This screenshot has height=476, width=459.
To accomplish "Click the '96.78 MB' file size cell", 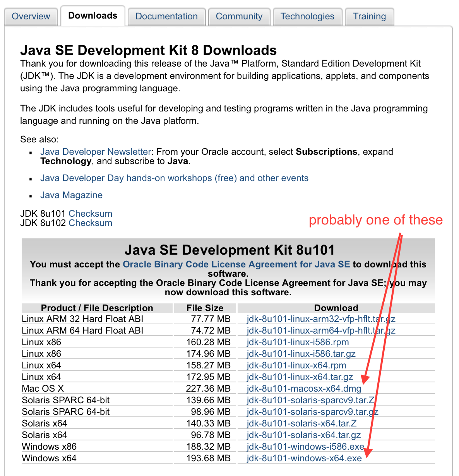I will (x=205, y=435).
